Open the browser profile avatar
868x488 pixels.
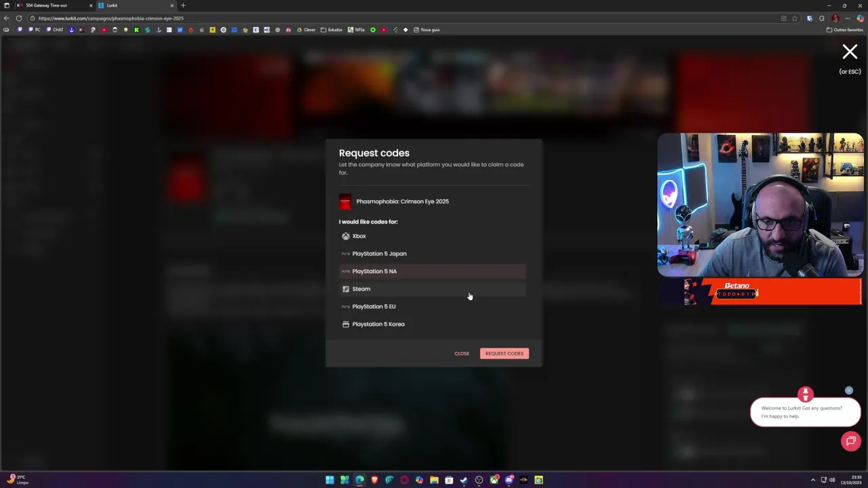point(835,18)
